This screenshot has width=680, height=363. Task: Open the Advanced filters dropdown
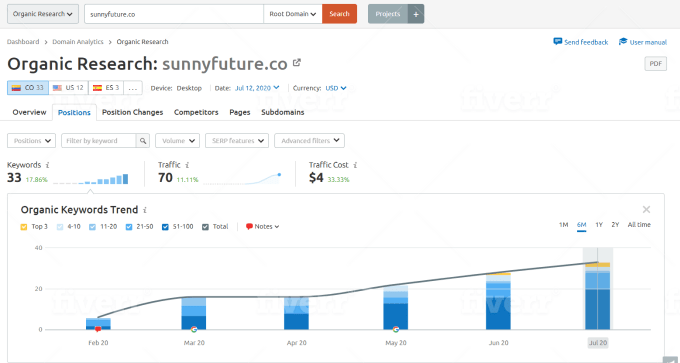[310, 141]
